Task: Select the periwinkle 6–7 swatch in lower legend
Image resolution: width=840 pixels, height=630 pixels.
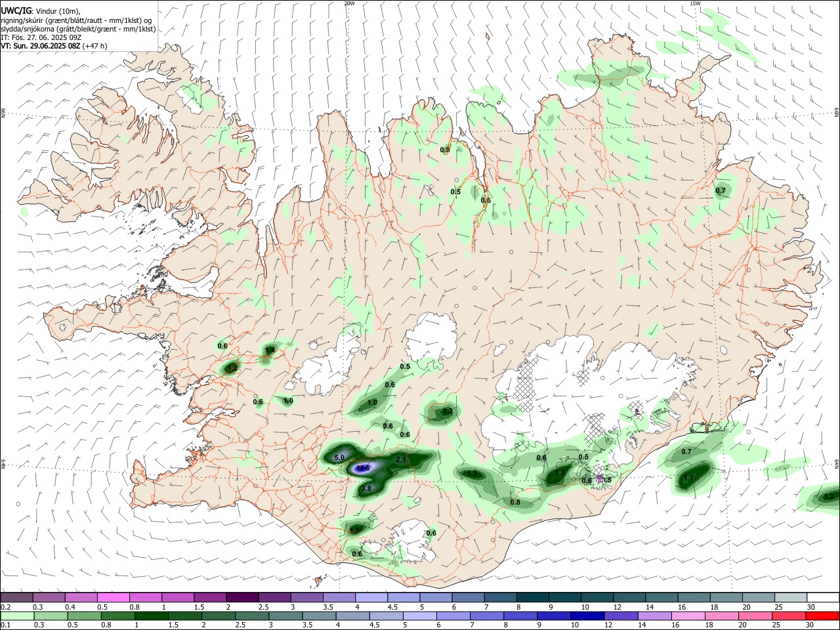Action: (x=453, y=616)
